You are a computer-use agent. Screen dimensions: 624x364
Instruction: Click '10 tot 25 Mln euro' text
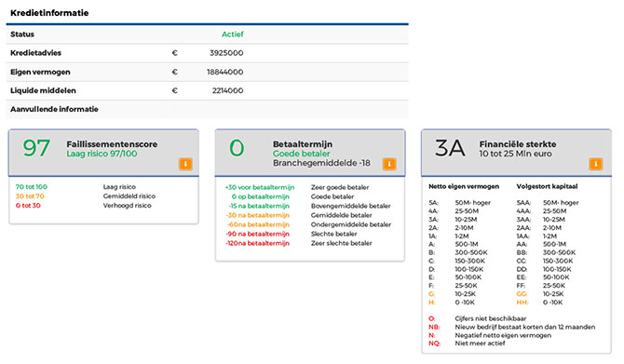[515, 154]
